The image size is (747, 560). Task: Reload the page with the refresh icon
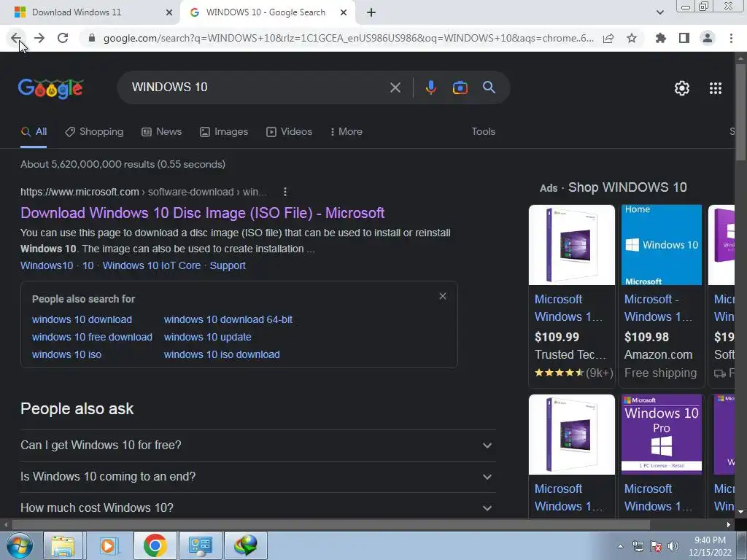point(63,38)
